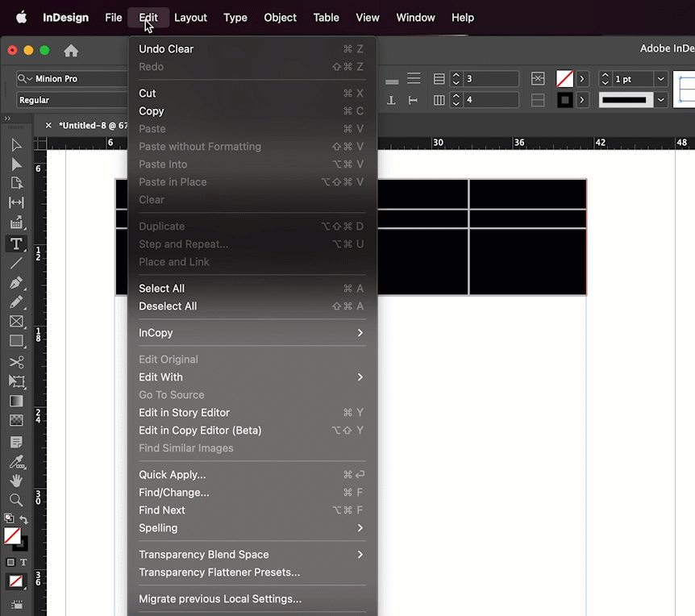The height and width of the screenshot is (616, 695).
Task: Select the Rectangle Frame tool
Action: pyautogui.click(x=16, y=321)
